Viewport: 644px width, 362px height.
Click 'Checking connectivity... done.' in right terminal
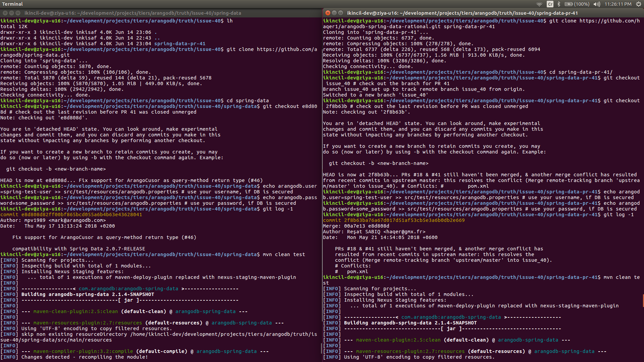368,66
